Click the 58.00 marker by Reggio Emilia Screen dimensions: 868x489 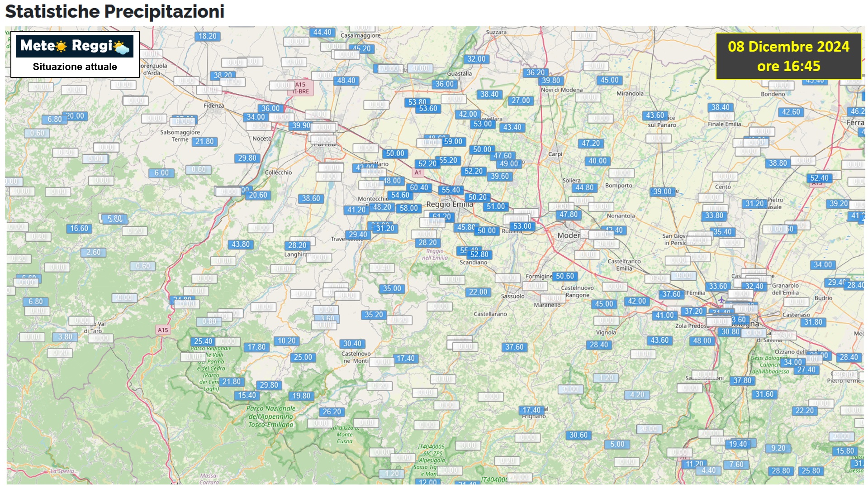(408, 208)
